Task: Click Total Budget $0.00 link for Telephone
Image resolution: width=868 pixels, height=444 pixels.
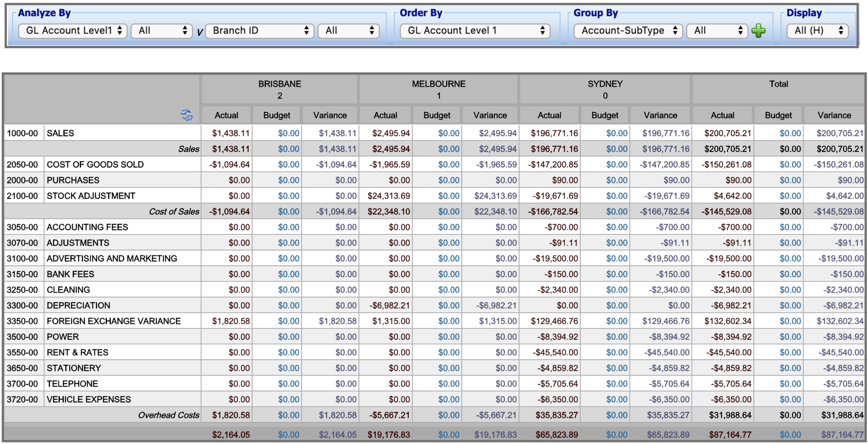Action: pyautogui.click(x=790, y=384)
